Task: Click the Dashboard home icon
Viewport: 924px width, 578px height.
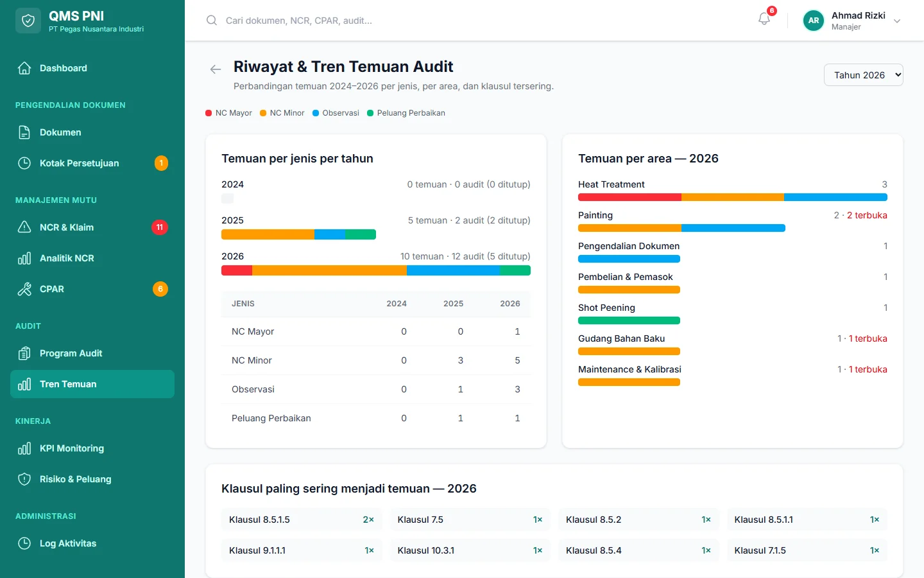Action: (x=24, y=68)
